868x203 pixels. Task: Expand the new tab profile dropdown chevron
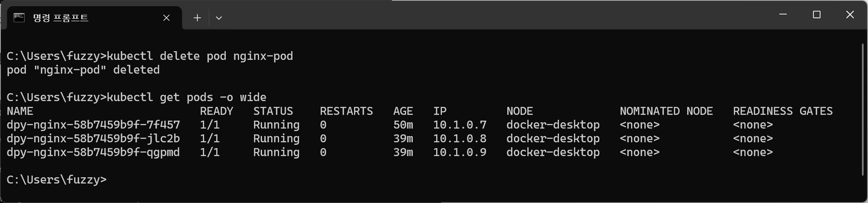[x=219, y=18]
